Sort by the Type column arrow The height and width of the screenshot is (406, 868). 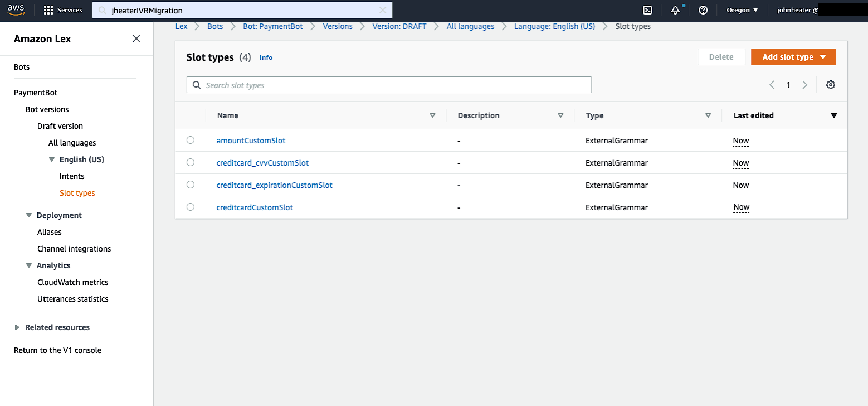tap(708, 115)
